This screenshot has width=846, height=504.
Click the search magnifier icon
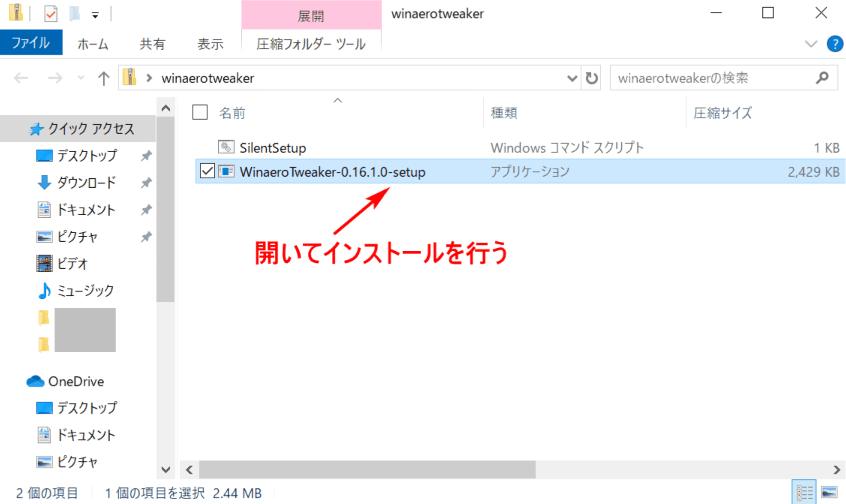coord(822,78)
